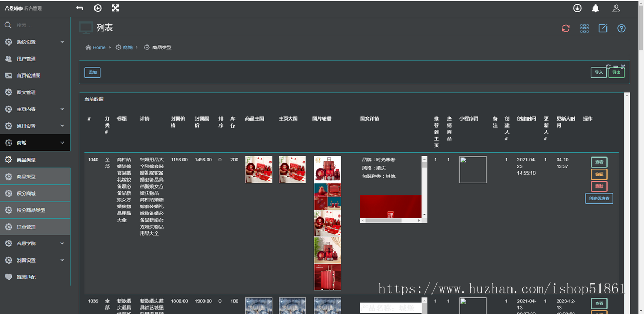Toggle fullscreen with the expand-arrows icon

pos(115,8)
